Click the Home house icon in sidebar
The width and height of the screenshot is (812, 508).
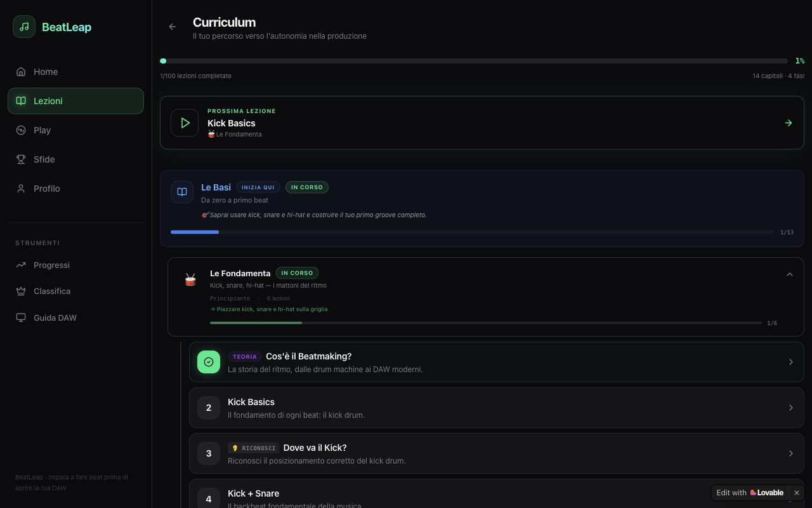[x=21, y=72]
